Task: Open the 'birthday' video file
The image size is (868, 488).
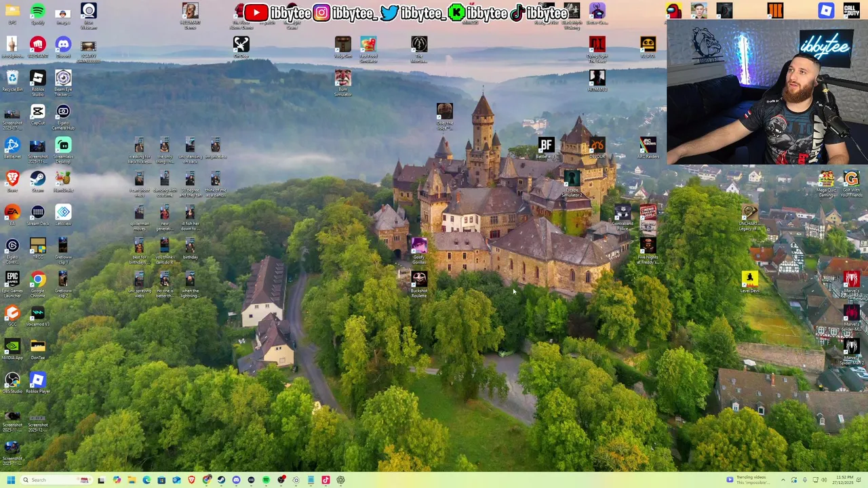Action: [x=190, y=249]
